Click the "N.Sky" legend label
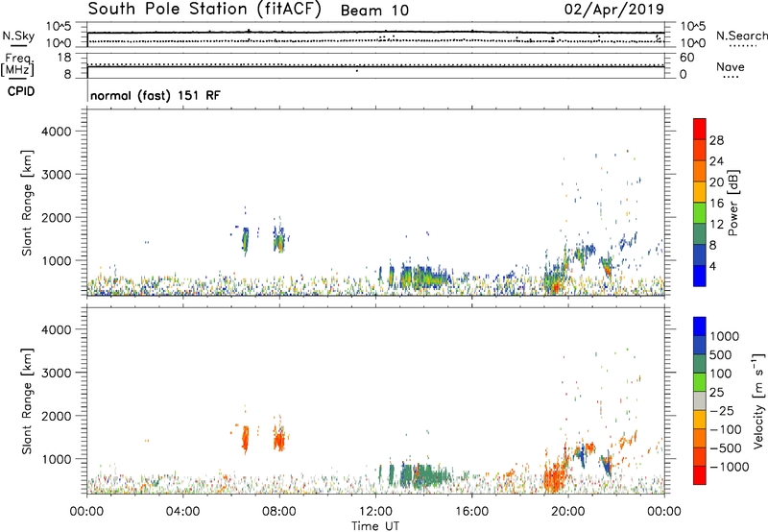 click(x=18, y=36)
